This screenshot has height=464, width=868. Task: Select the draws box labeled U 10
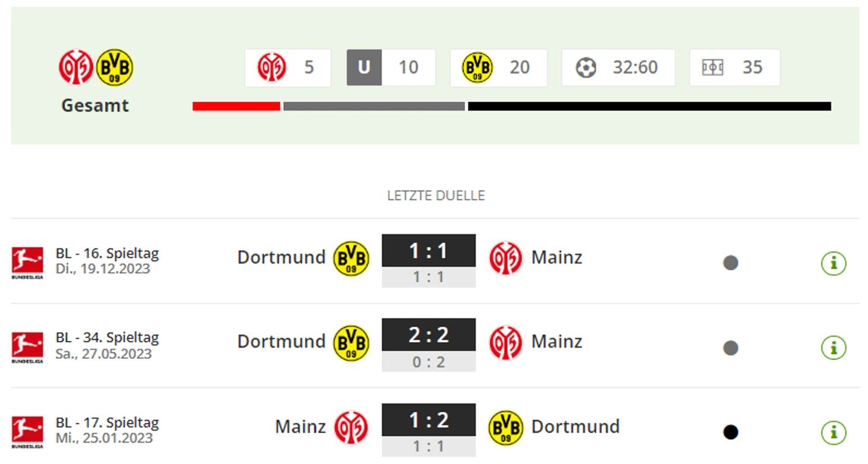[x=391, y=68]
